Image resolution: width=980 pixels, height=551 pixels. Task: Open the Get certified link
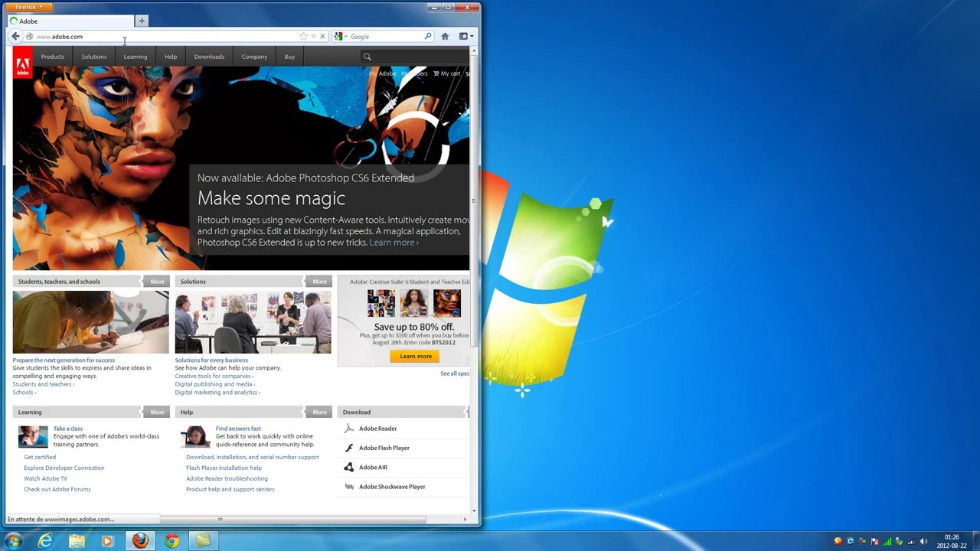tap(40, 457)
